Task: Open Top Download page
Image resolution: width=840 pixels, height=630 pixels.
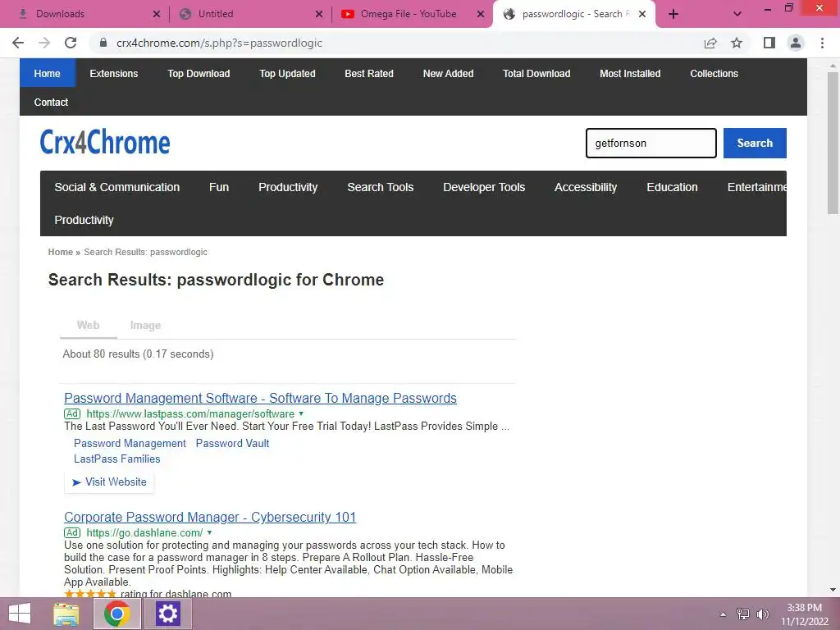Action: (x=199, y=73)
